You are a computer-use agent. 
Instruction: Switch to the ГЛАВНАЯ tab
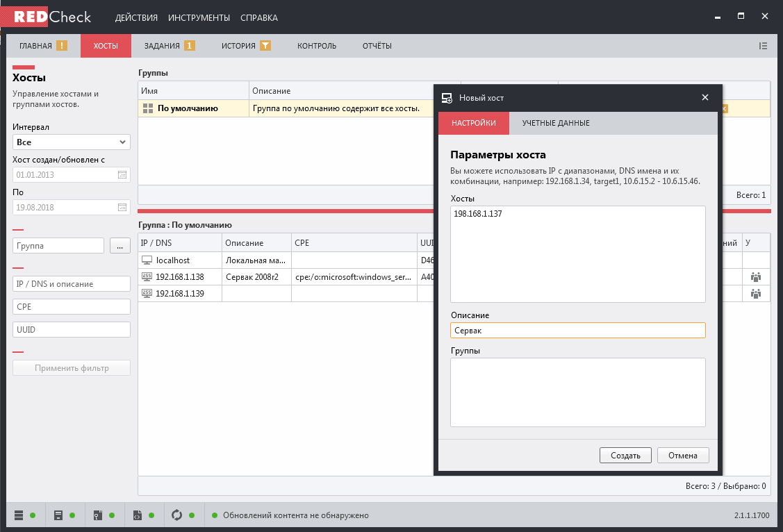click(x=43, y=46)
